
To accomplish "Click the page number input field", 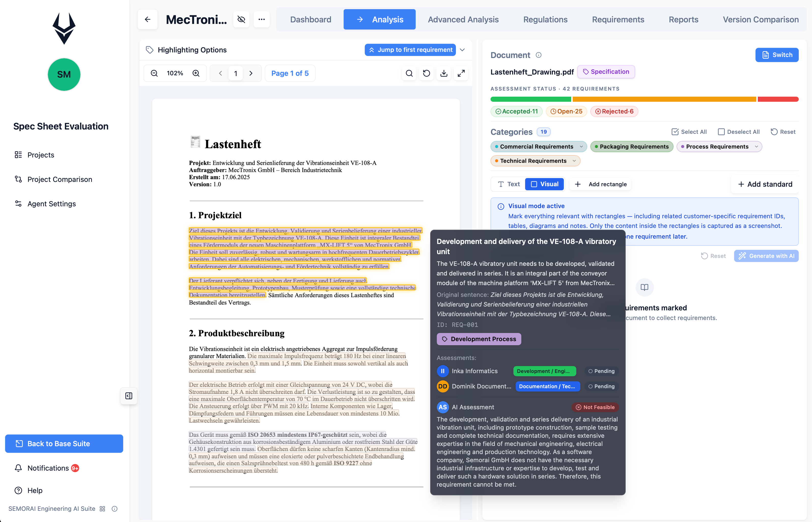I will click(236, 73).
